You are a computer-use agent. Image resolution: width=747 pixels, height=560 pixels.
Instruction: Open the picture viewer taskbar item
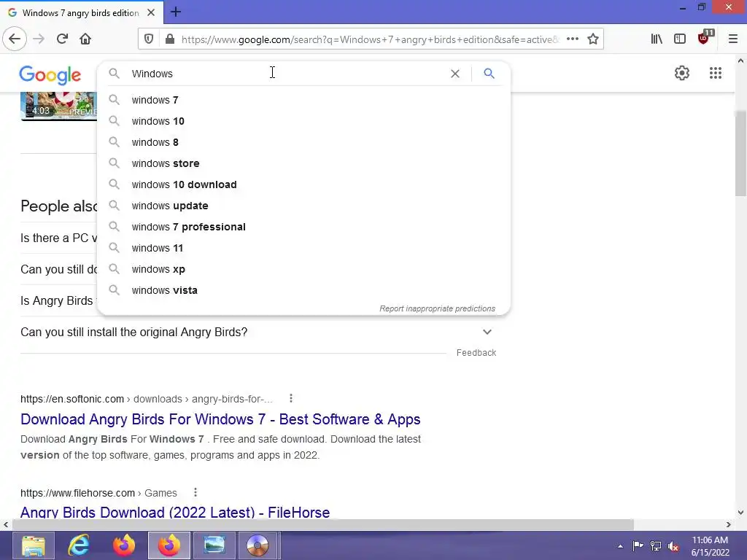[214, 545]
